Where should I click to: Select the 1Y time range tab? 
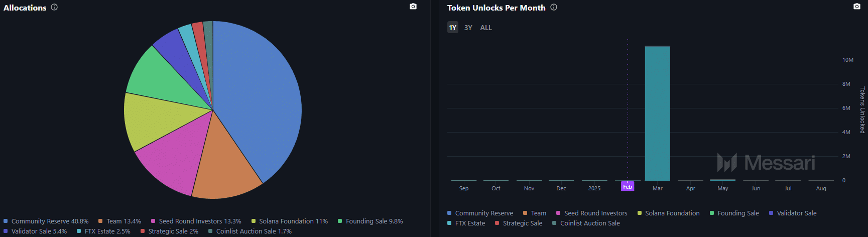tap(452, 28)
